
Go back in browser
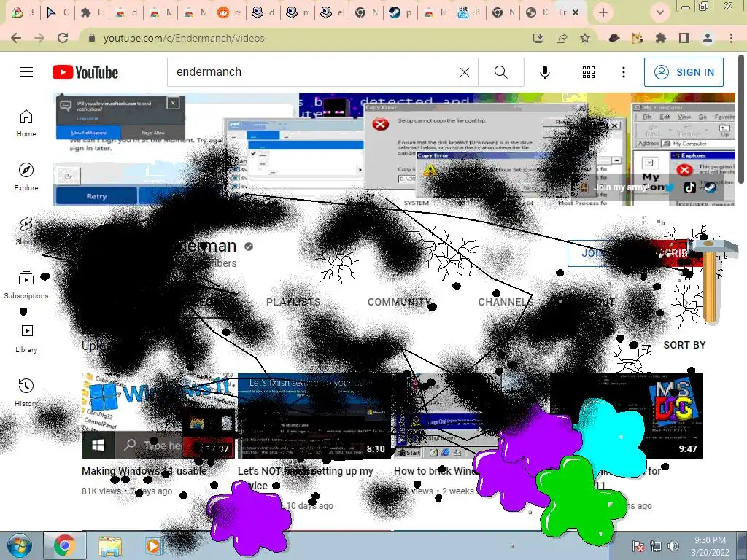(x=16, y=38)
